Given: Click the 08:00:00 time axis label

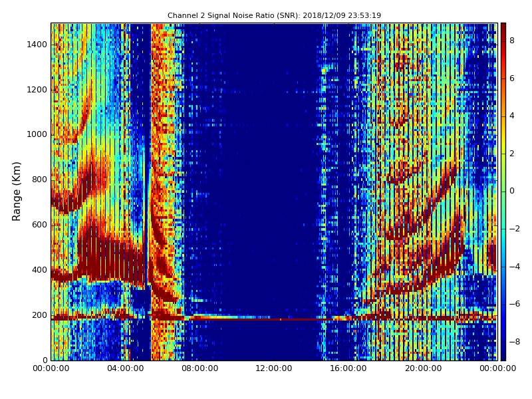Looking at the screenshot, I should [x=200, y=368].
